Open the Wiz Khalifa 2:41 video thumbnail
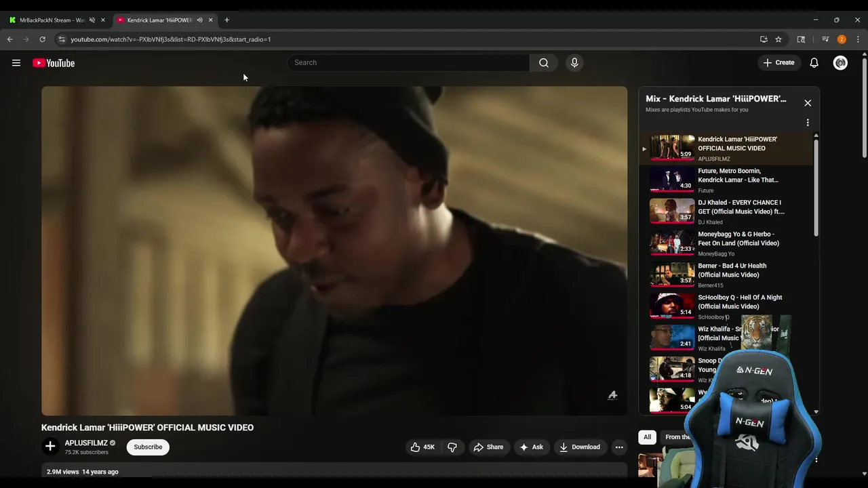Screen dimensions: 868x488 click(x=672, y=338)
